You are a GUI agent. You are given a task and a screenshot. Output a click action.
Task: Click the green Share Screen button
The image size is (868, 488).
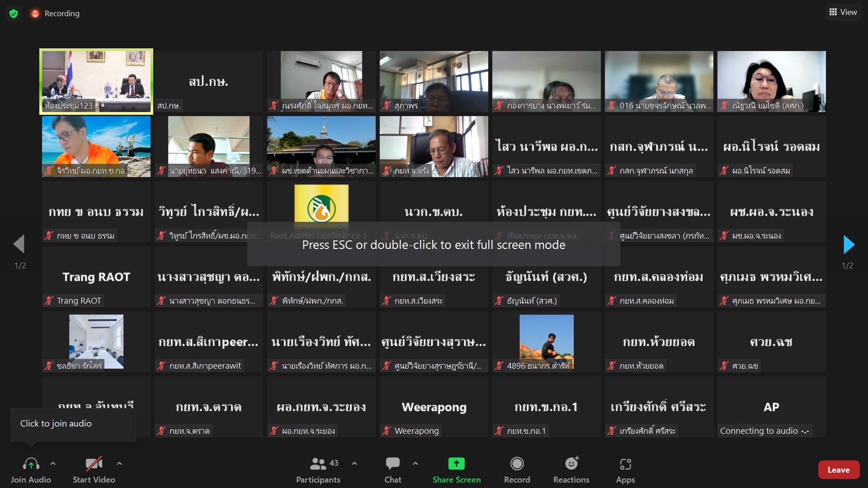[457, 470]
